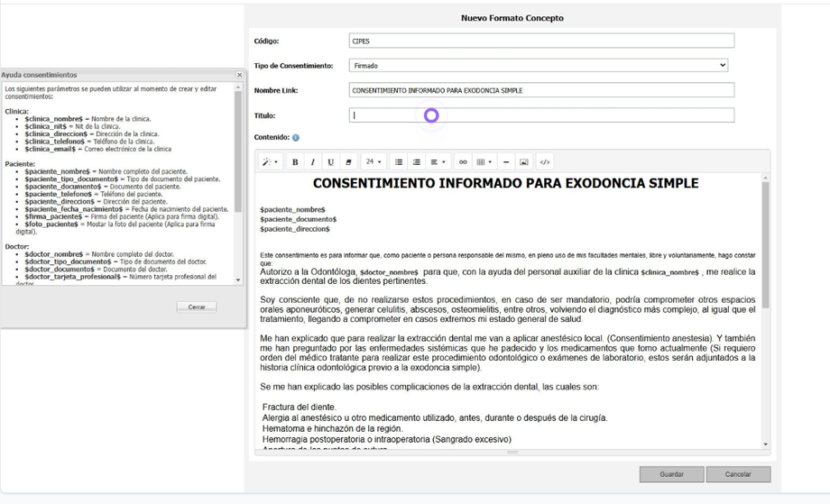Click 'Fractura del diente.' line
This screenshot has height=504, width=830.
(300, 408)
